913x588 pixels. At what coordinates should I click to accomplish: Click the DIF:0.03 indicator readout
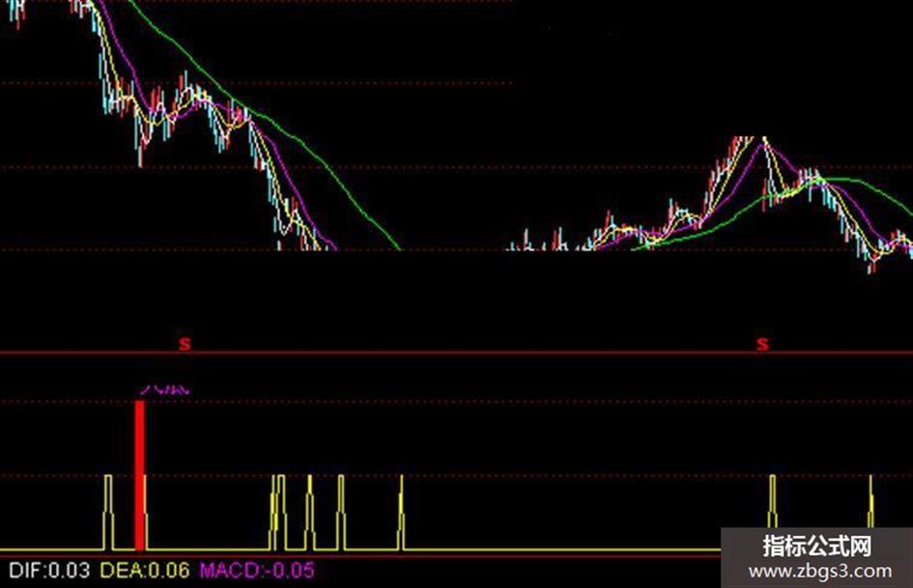[49, 570]
